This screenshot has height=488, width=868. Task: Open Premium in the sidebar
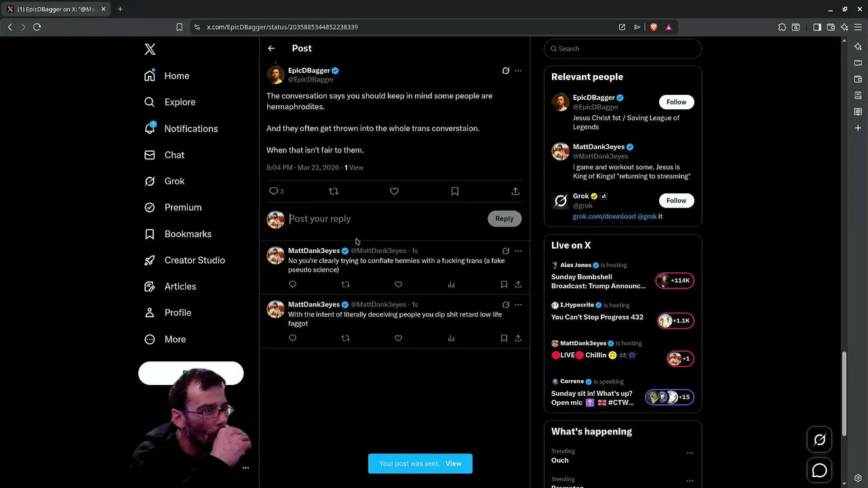(173, 207)
